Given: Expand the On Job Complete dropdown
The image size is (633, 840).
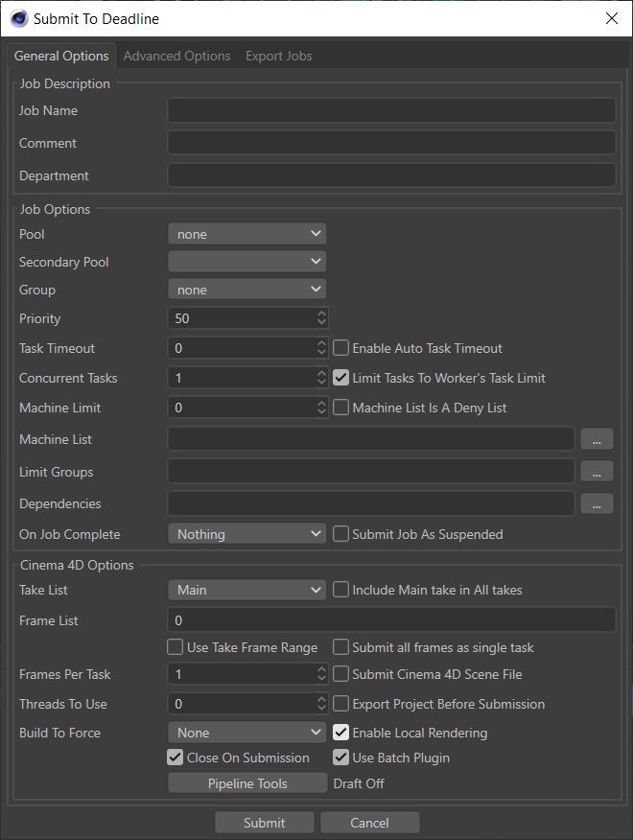Looking at the screenshot, I should [246, 533].
